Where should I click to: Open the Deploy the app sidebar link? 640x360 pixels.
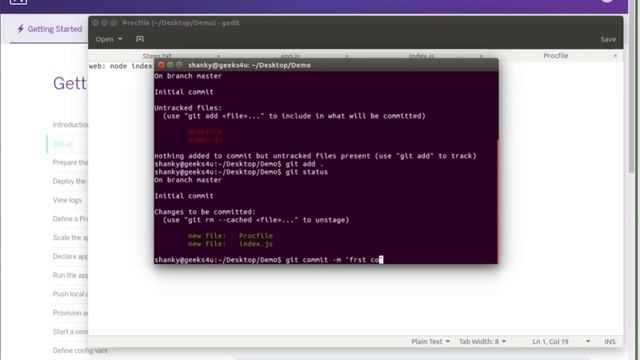click(x=69, y=181)
